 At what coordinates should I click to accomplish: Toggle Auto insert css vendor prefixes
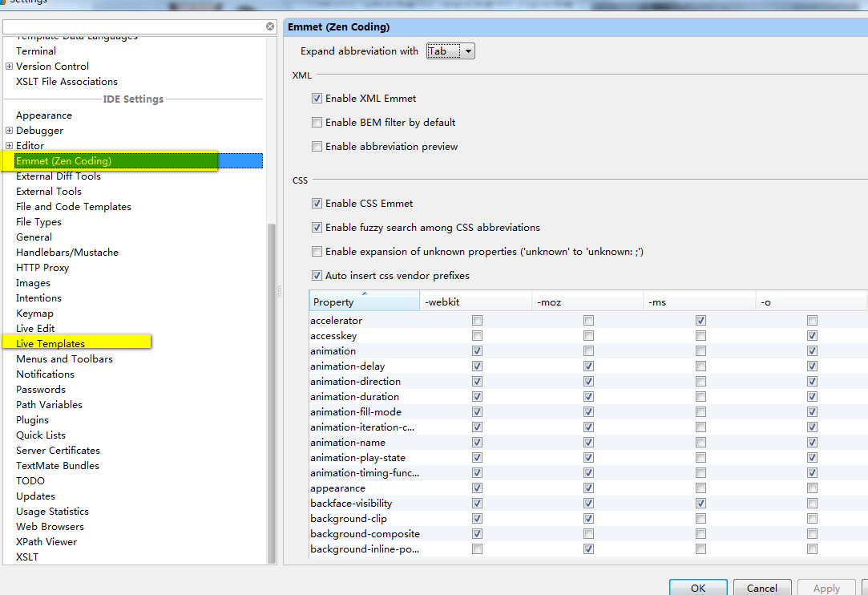[317, 275]
